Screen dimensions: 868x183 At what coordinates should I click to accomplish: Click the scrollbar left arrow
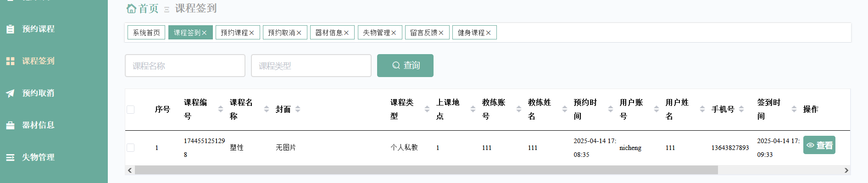coord(130,170)
